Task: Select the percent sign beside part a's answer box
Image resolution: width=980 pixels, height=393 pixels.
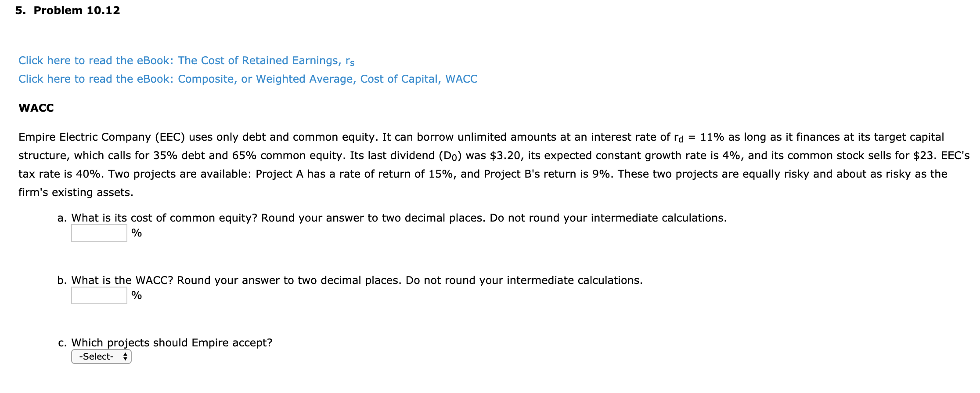Action: pyautogui.click(x=137, y=233)
